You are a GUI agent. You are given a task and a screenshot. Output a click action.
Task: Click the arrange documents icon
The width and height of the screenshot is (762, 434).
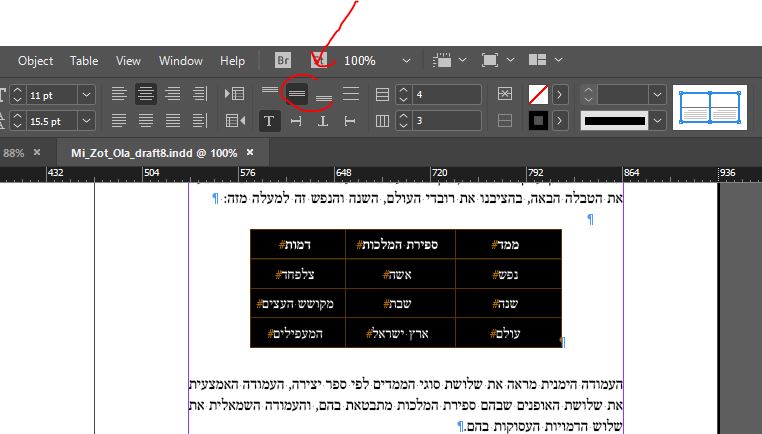click(537, 60)
